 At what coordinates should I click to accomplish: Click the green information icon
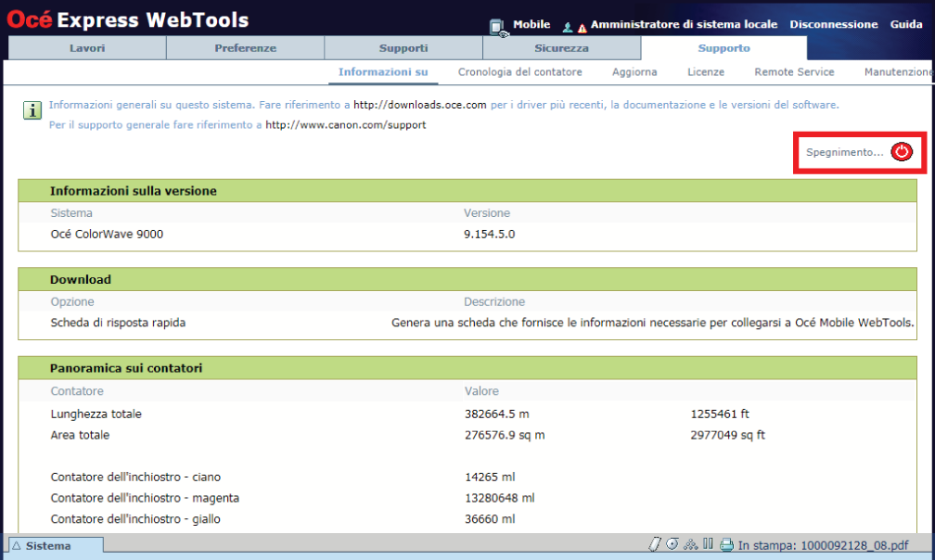click(32, 110)
